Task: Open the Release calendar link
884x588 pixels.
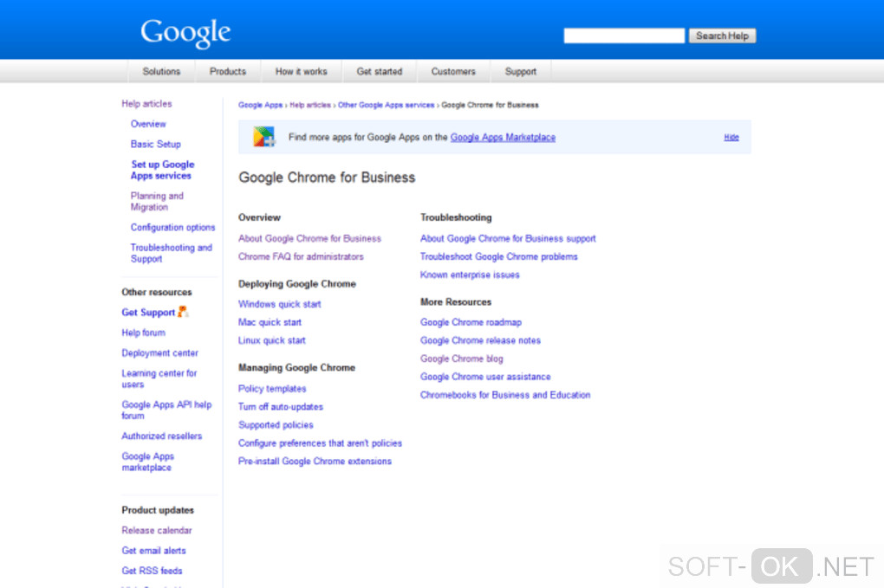Action: click(157, 530)
